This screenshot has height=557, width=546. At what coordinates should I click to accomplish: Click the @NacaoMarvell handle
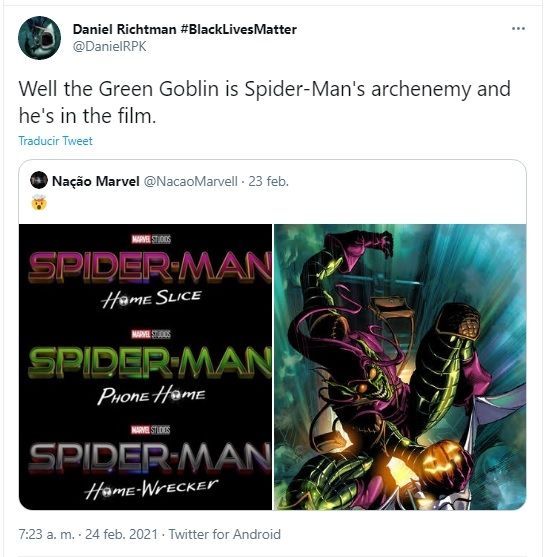pyautogui.click(x=190, y=181)
